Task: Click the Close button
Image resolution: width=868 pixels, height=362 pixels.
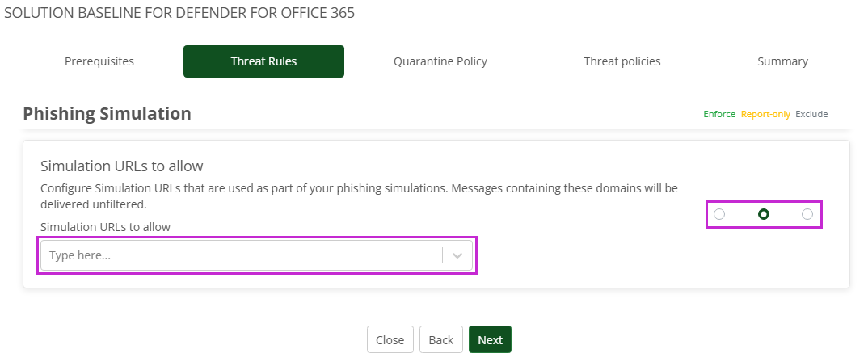Action: point(390,340)
